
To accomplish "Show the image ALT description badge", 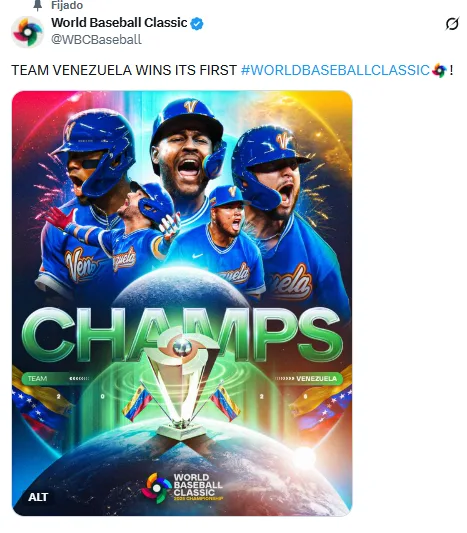I will click(x=38, y=497).
